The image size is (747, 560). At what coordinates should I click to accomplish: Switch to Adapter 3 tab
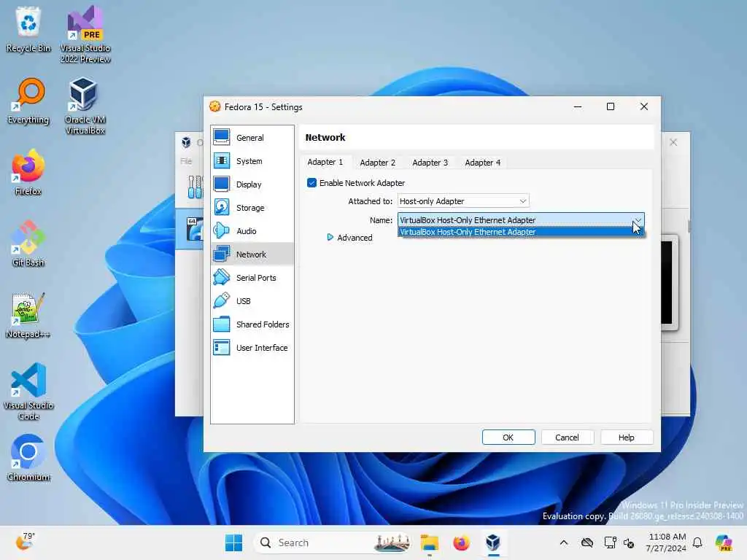[430, 163]
